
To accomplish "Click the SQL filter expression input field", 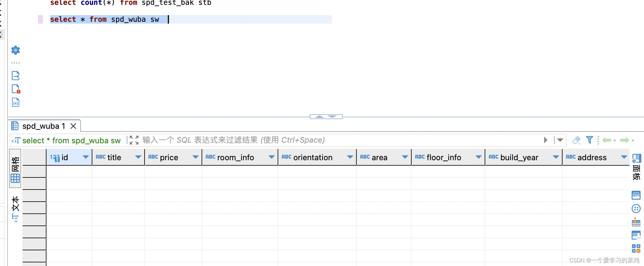I will point(341,140).
